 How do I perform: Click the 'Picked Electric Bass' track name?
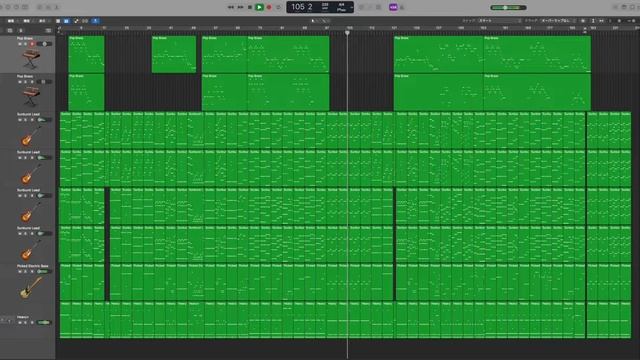[x=33, y=266]
